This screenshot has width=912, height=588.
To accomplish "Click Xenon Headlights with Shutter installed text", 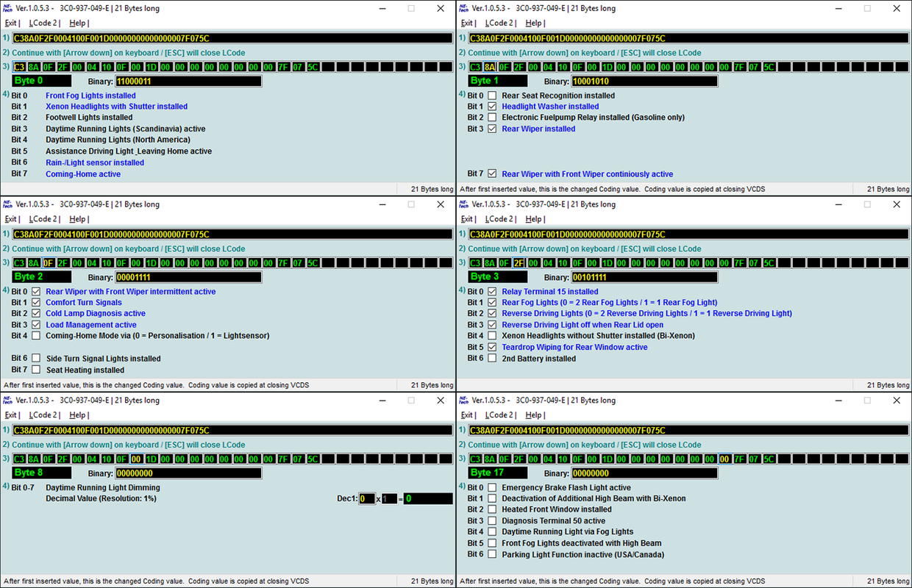I will (117, 107).
